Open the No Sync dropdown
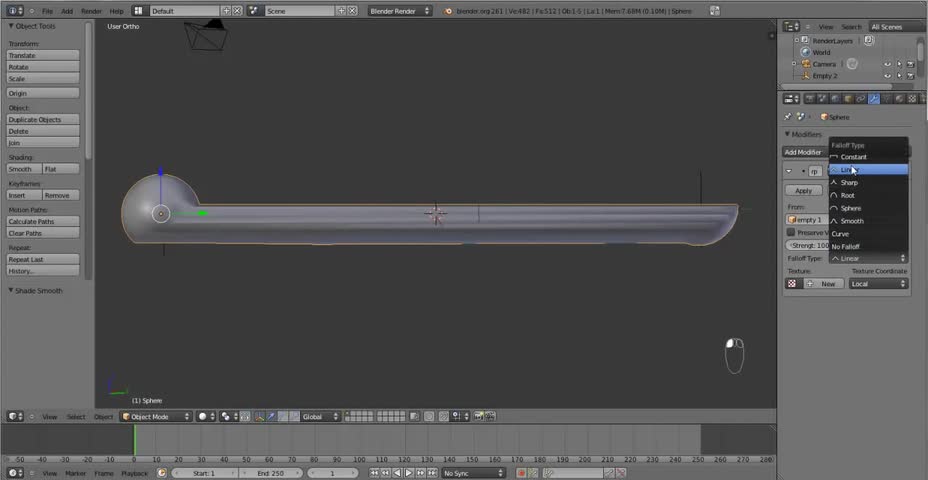The width and height of the screenshot is (928, 480). pyautogui.click(x=473, y=473)
